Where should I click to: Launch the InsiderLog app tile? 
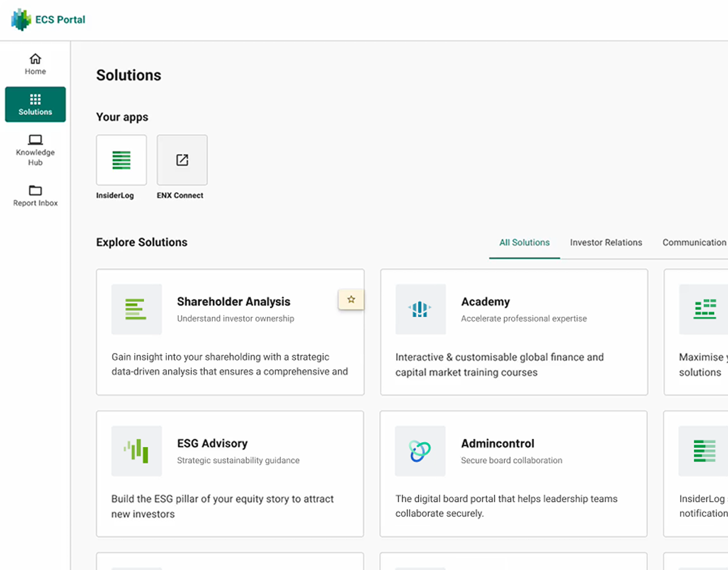pos(121,160)
